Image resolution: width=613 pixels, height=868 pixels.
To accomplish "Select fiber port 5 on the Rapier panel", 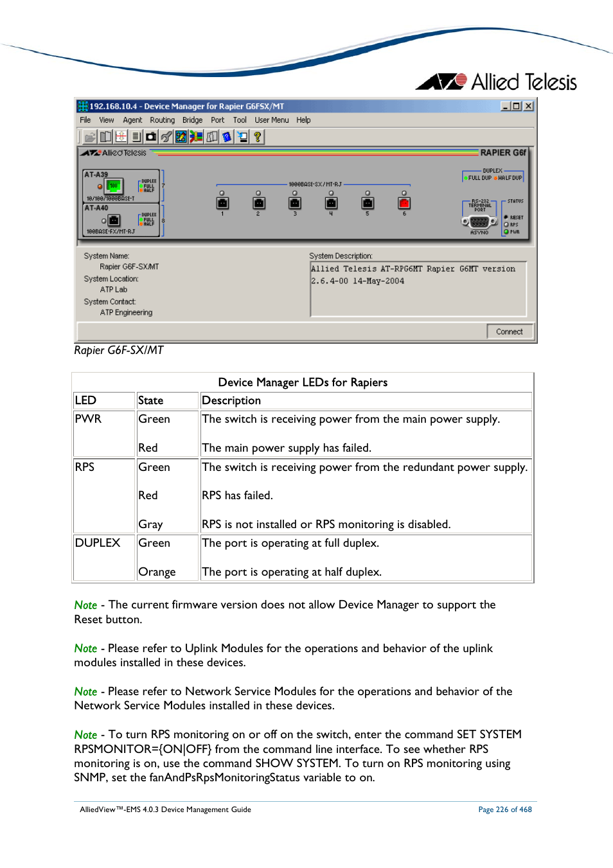I will [x=368, y=204].
